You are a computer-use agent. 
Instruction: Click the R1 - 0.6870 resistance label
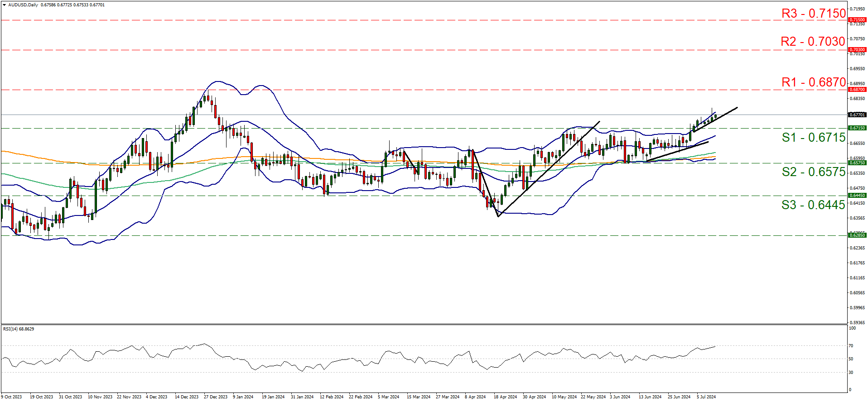[x=814, y=82]
